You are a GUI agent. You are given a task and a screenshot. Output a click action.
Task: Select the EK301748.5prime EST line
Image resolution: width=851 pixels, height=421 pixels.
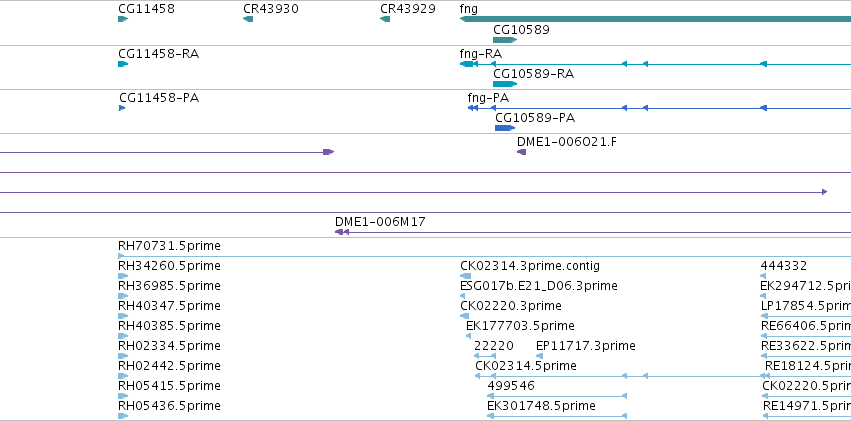[557, 416]
